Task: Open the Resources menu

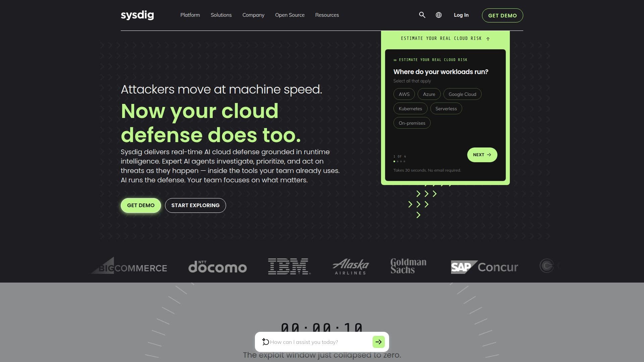Action: [327, 15]
